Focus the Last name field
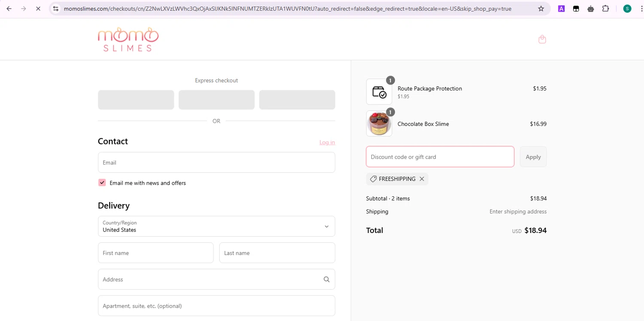 pyautogui.click(x=277, y=253)
